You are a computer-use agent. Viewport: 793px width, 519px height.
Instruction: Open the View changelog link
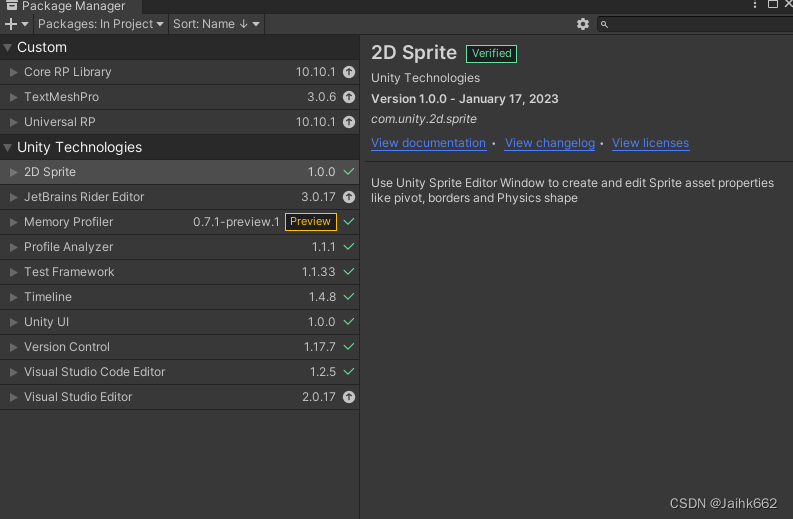(550, 143)
